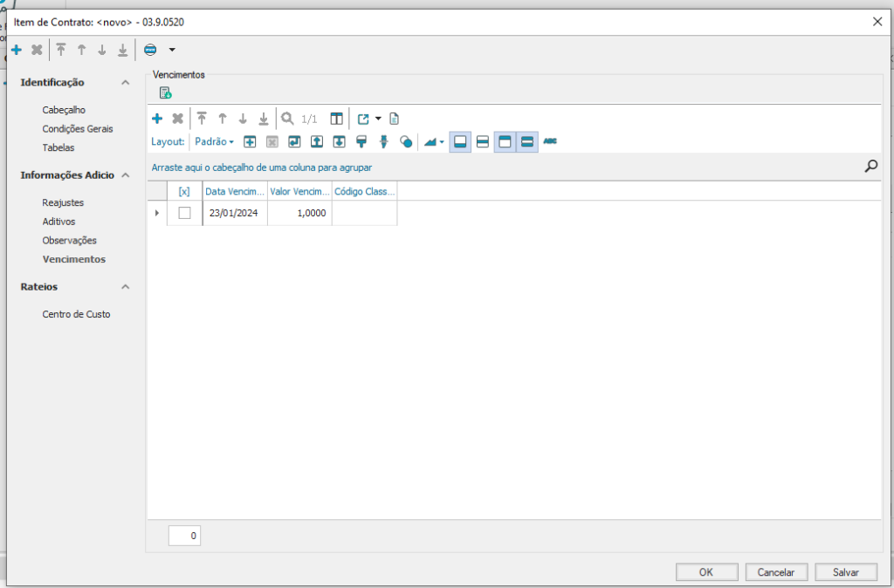This screenshot has height=588, width=894.
Task: Collapse the Rateios section chevron
Action: pos(126,286)
